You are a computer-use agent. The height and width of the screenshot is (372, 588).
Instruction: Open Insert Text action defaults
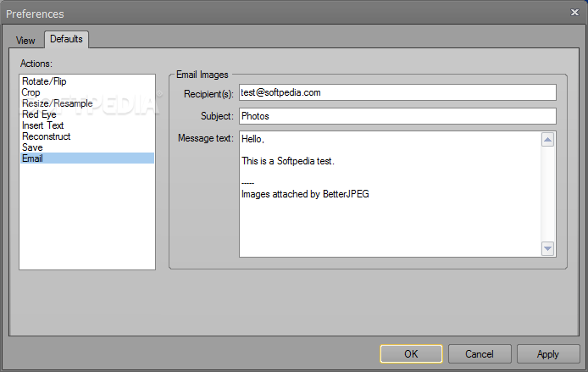click(x=87, y=125)
